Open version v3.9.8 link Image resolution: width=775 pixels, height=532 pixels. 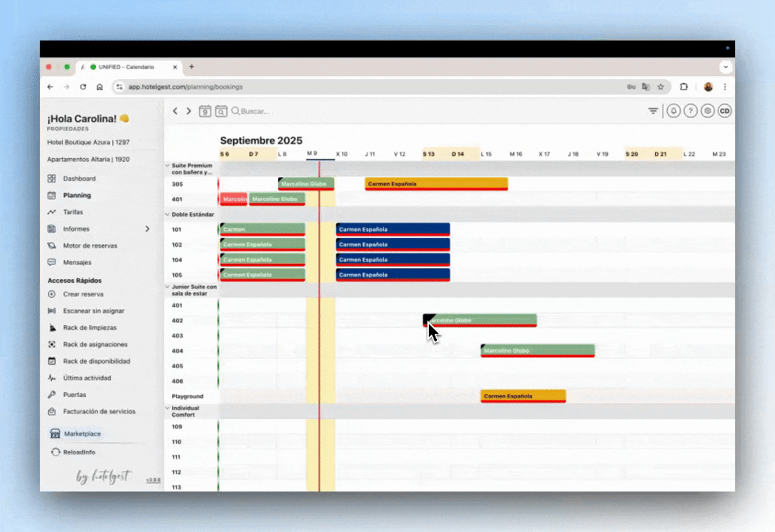click(x=153, y=480)
